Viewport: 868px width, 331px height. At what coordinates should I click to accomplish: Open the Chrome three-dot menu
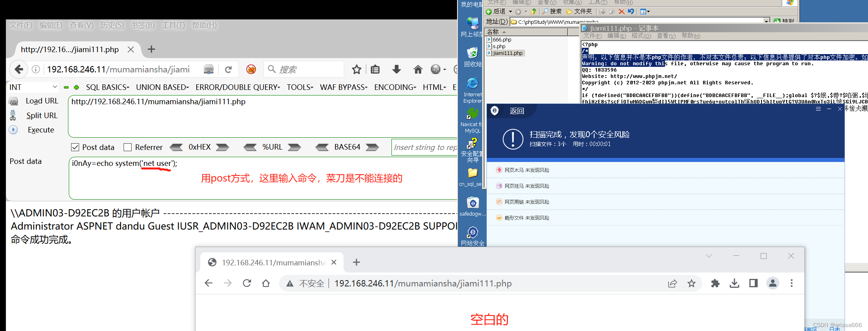coord(792,283)
